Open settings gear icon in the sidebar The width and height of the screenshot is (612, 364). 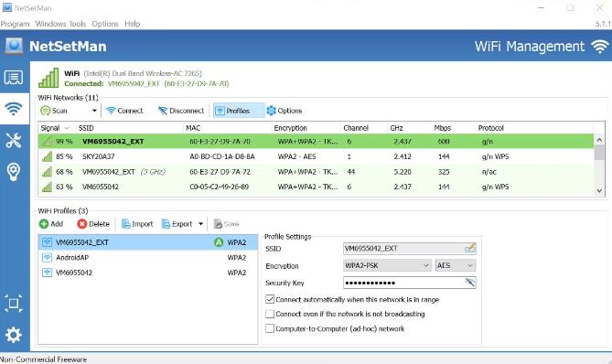(x=14, y=335)
